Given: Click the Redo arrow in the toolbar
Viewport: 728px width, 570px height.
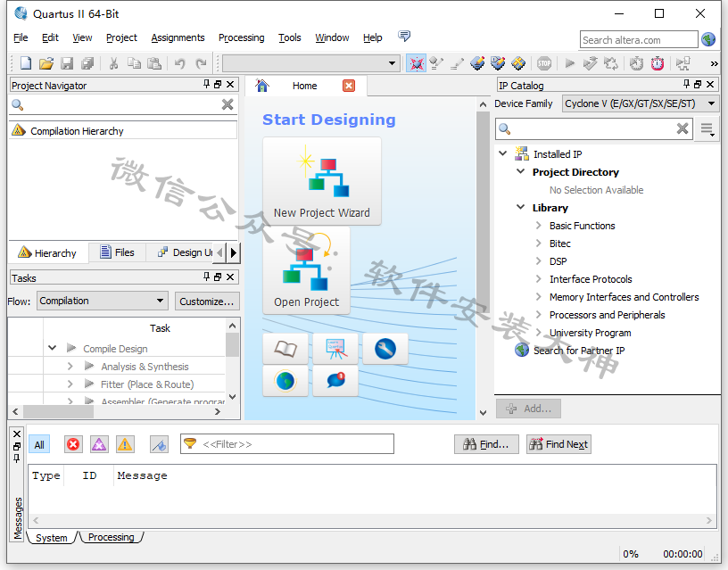Looking at the screenshot, I should [201, 63].
